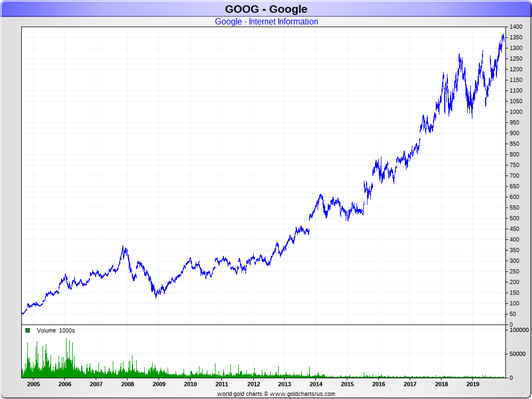Select the 2005 year label
This screenshot has width=532, height=399.
click(x=33, y=384)
